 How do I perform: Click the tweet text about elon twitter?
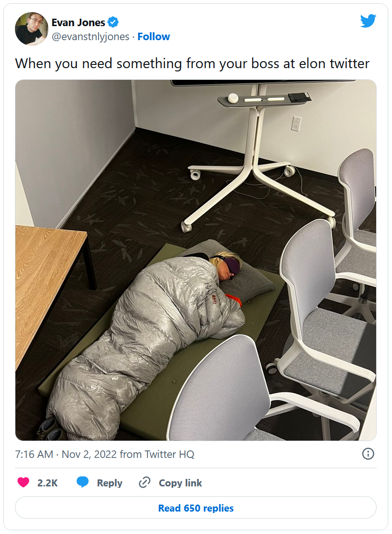point(192,63)
